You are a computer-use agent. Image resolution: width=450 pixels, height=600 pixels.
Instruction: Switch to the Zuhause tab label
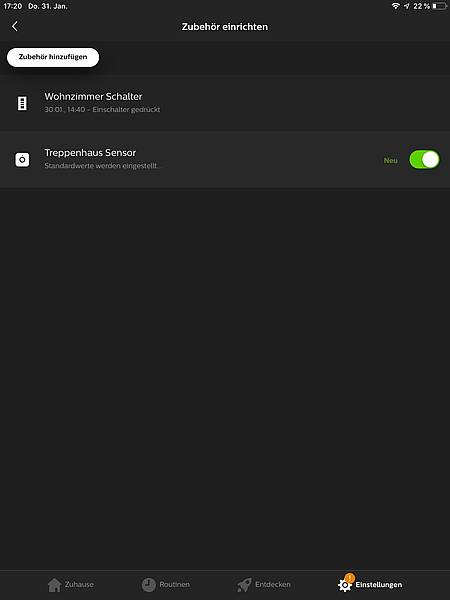(x=79, y=584)
